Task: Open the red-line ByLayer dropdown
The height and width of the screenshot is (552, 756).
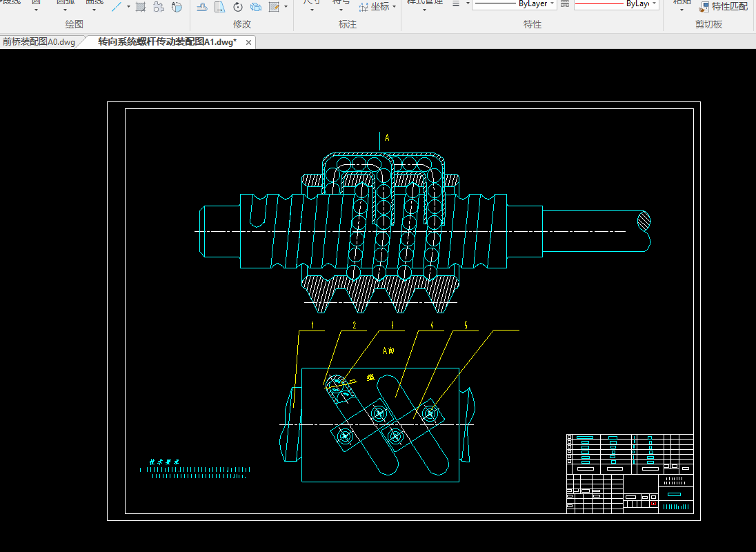Action: (x=616, y=4)
